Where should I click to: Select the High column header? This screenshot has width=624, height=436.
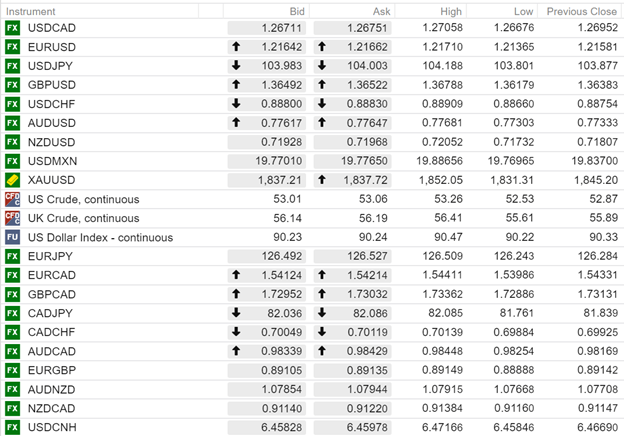pos(450,10)
